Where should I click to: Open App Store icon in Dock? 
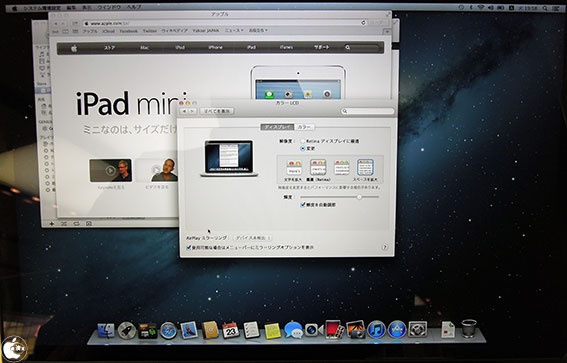pyautogui.click(x=397, y=330)
